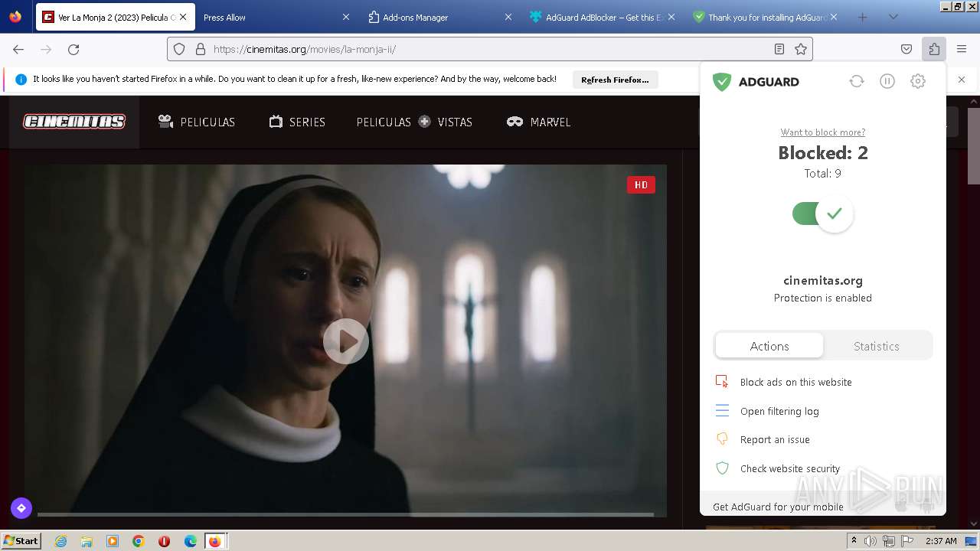Open the Extensions toolbar button
This screenshot has height=551, width=980.
tap(934, 49)
